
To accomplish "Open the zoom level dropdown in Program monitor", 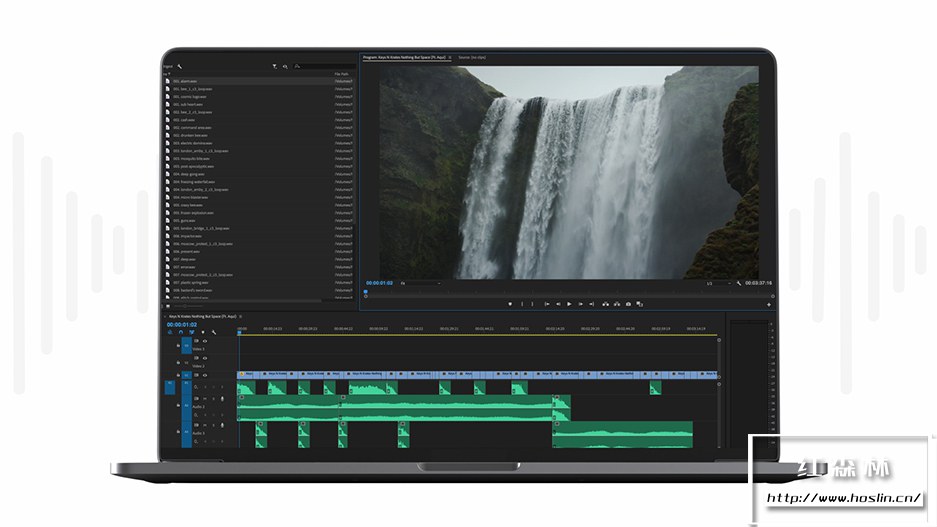I will [421, 283].
